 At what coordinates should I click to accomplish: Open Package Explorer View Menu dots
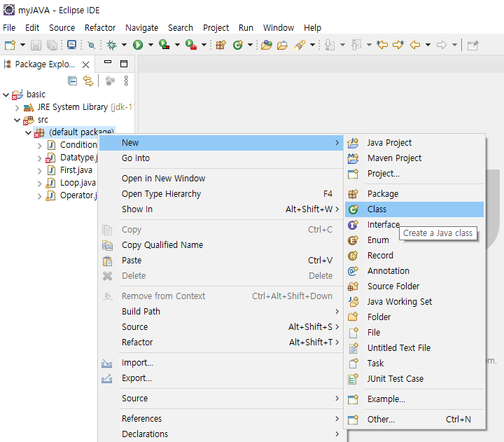(x=126, y=81)
